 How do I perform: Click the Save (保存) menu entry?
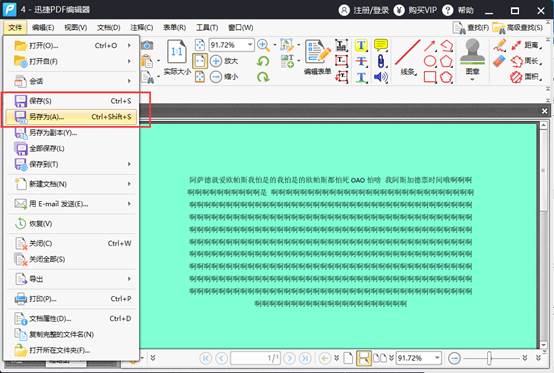(72, 101)
